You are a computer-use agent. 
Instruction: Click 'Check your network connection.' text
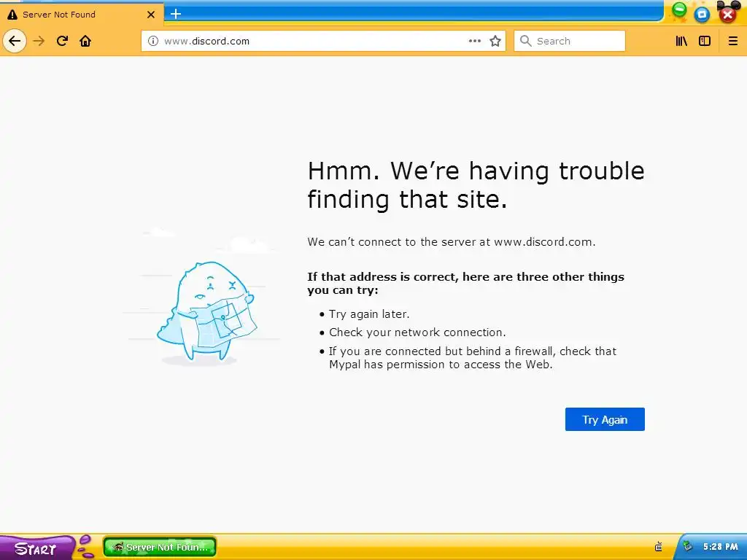pyautogui.click(x=417, y=332)
